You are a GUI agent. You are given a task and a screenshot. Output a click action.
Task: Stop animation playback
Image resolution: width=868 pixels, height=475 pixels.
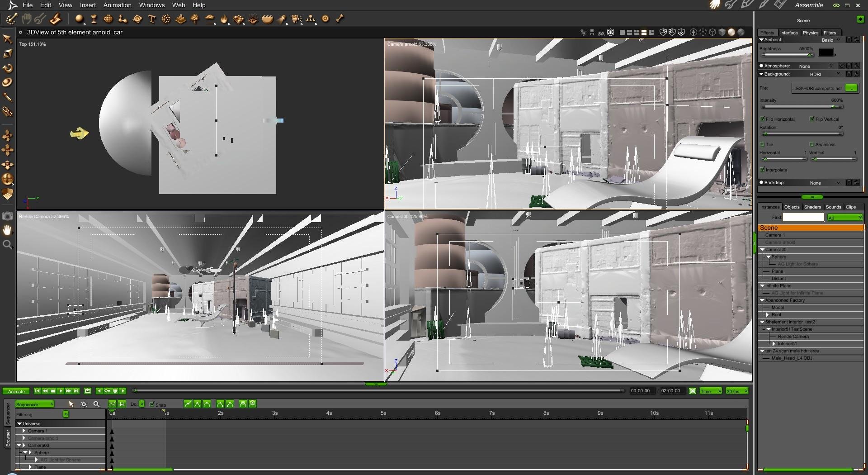point(53,391)
